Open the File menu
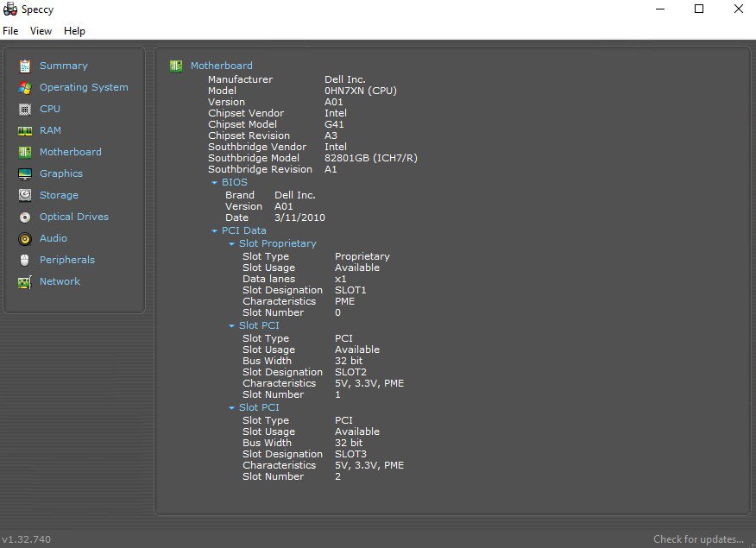The width and height of the screenshot is (756, 548). pos(10,31)
